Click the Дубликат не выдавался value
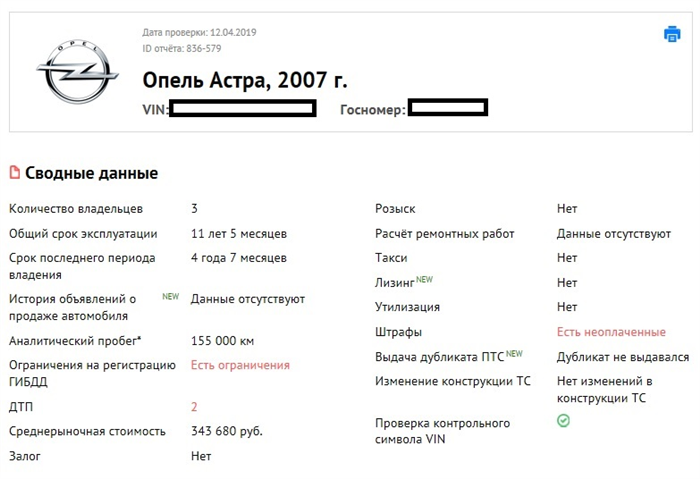700x479 pixels. click(623, 357)
